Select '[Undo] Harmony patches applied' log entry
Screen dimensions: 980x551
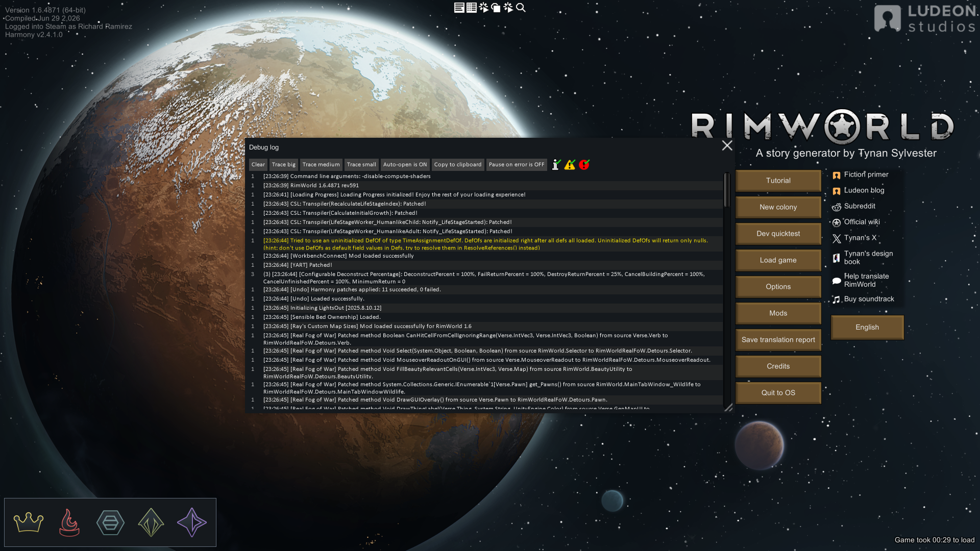[485, 289]
